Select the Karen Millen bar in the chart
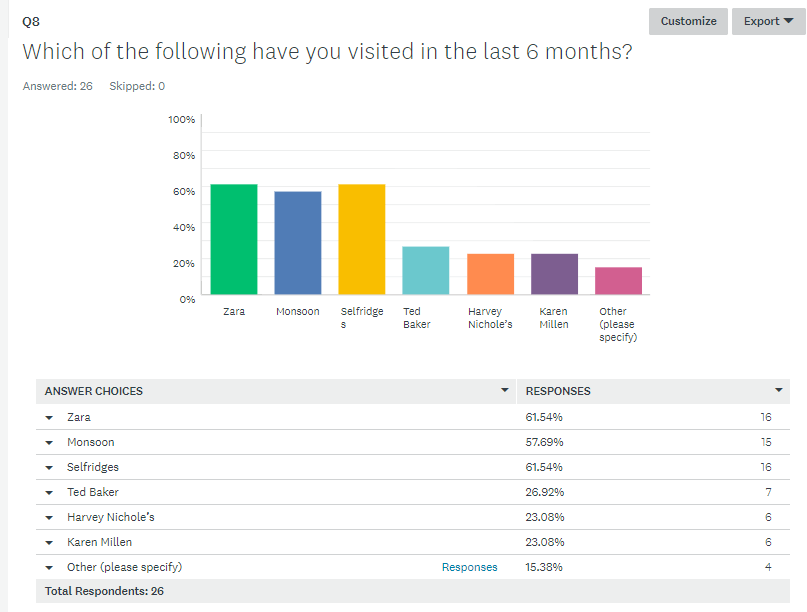The height and width of the screenshot is (612, 807). tap(553, 275)
